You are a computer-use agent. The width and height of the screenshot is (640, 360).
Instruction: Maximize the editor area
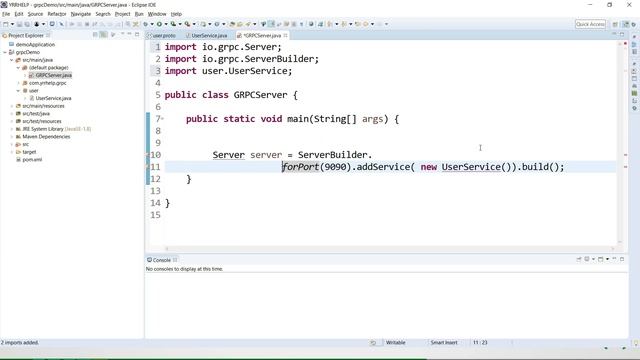pos(622,35)
